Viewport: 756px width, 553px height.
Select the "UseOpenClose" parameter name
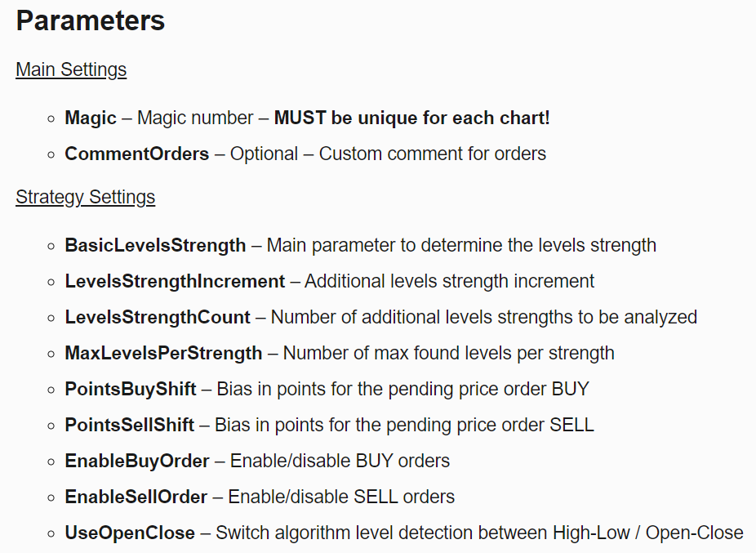[x=130, y=533]
